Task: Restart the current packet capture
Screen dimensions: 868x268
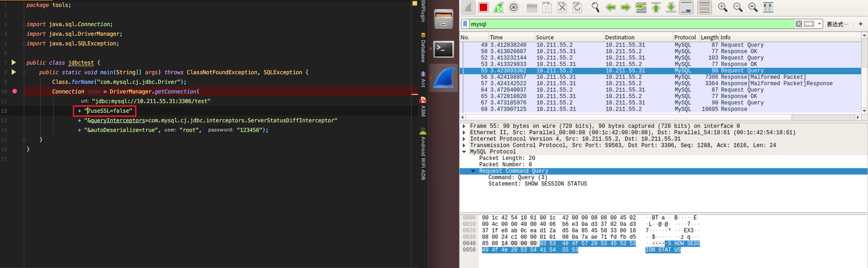Action: coord(498,7)
